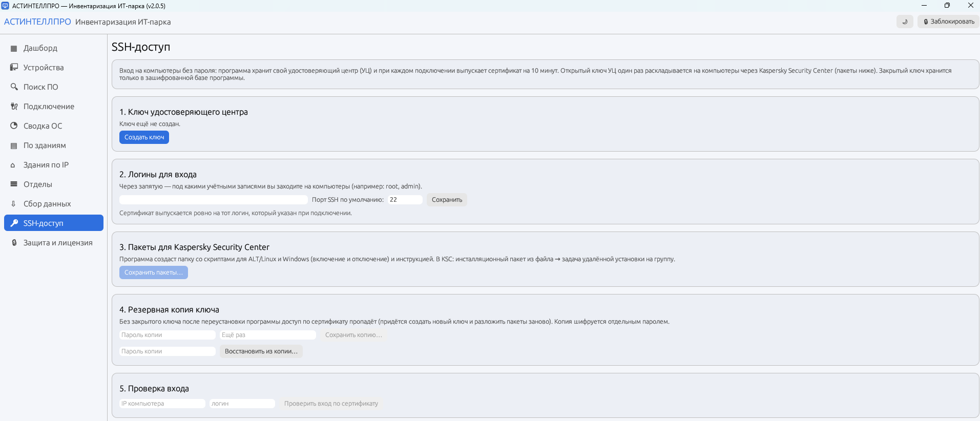This screenshot has width=980, height=421.
Task: Lock the app with Заблокировать button
Action: (x=948, y=22)
